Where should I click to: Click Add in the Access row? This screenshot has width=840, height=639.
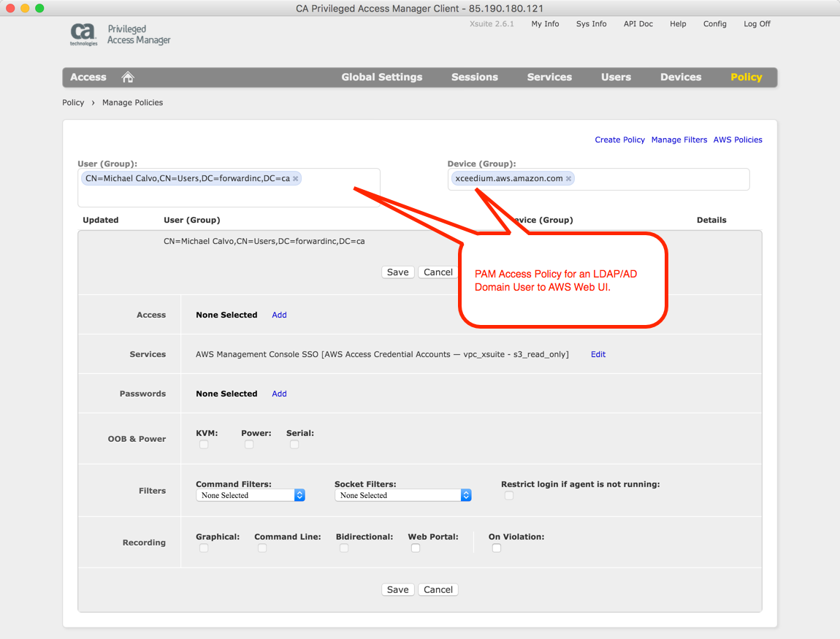[x=279, y=315]
